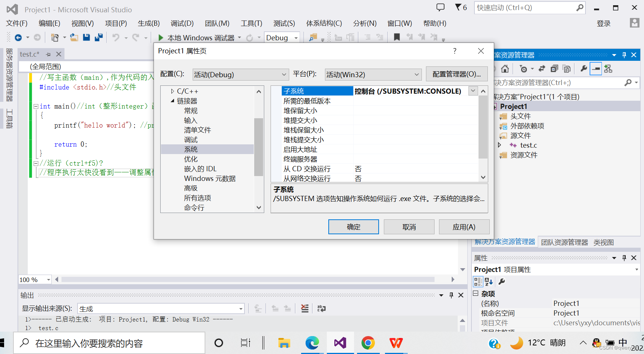Viewport: 644px width, 354px height.
Task: Switch to 团队资源管理器 tab
Action: (x=564, y=242)
